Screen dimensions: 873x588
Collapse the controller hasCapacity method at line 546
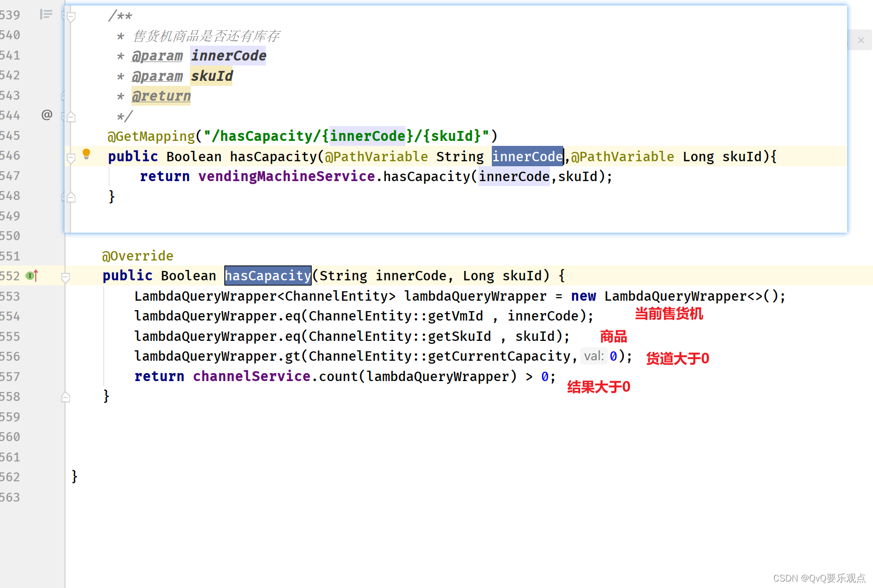(x=71, y=158)
